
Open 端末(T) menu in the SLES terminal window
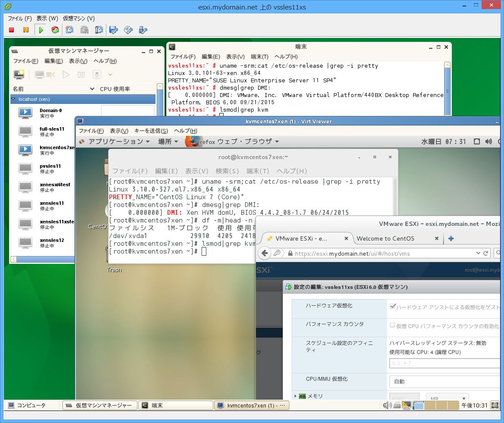(x=259, y=56)
